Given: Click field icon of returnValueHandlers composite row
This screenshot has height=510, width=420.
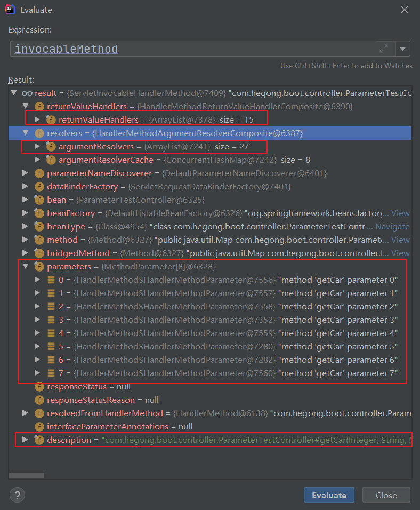Looking at the screenshot, I should 39,106.
